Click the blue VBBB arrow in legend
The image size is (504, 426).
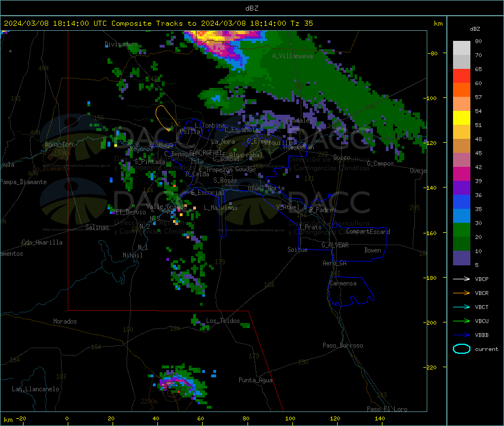tap(461, 335)
